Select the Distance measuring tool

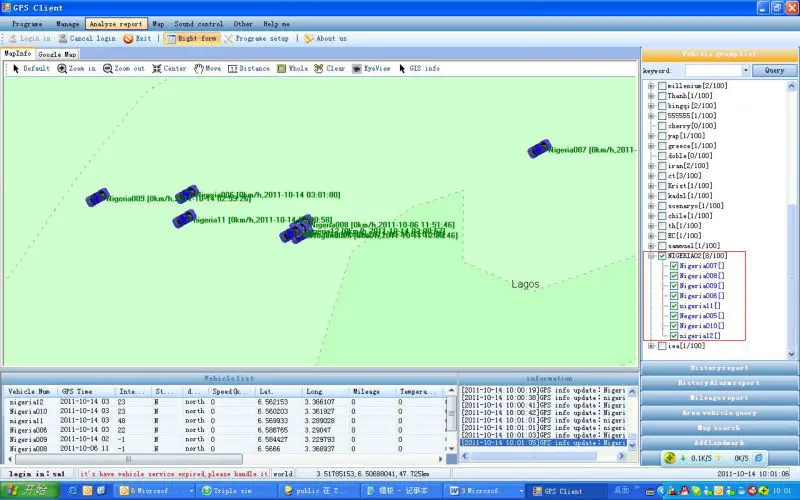tap(249, 68)
